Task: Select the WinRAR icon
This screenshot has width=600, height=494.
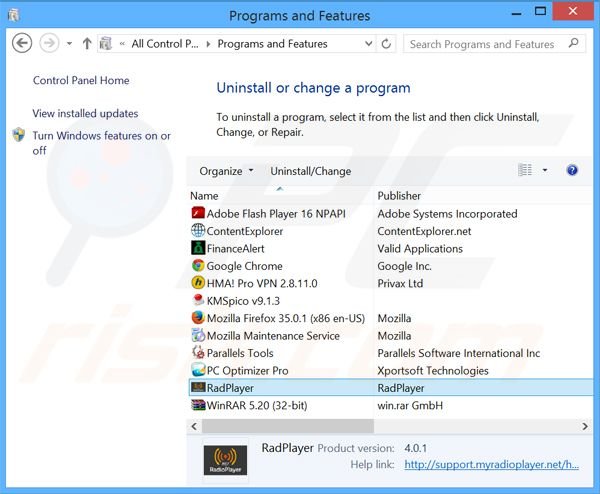Action: pos(198,405)
